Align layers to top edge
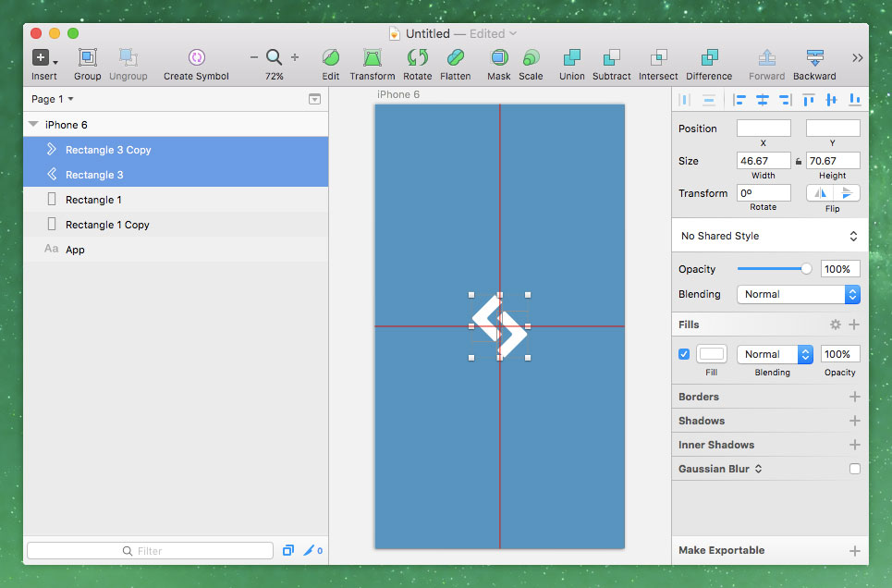892x588 pixels. coord(809,100)
